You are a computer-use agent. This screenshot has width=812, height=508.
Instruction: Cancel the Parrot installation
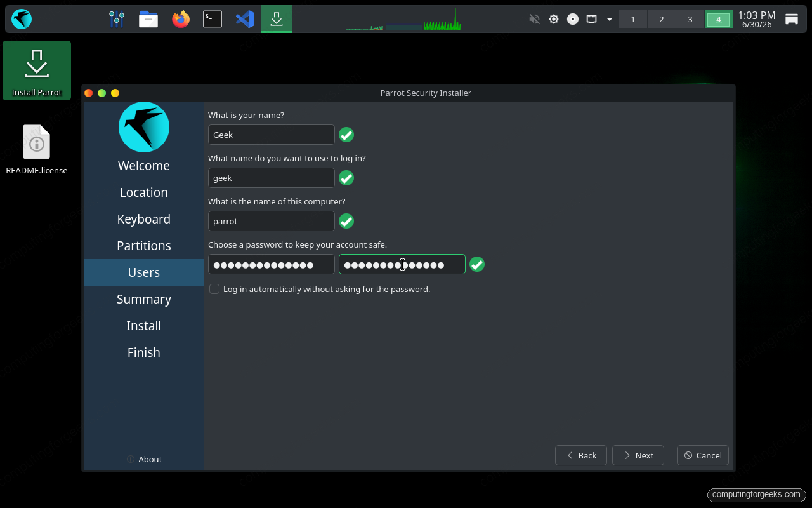(703, 455)
